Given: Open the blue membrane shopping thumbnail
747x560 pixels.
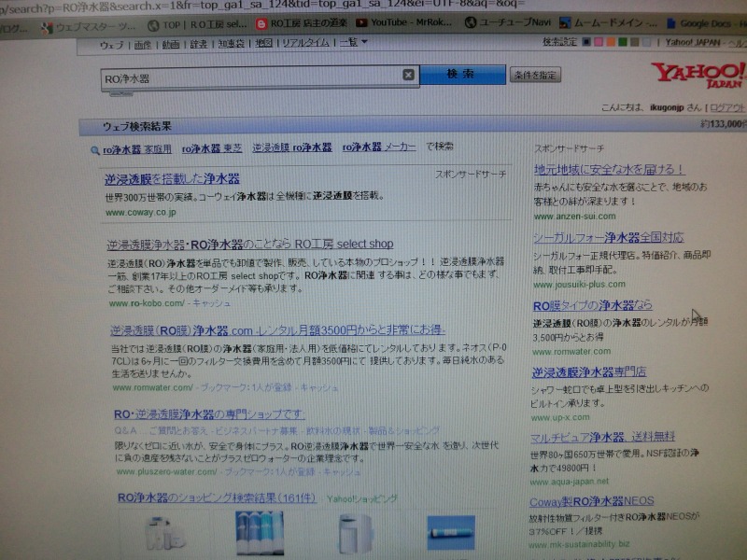Looking at the screenshot, I should pyautogui.click(x=451, y=533).
